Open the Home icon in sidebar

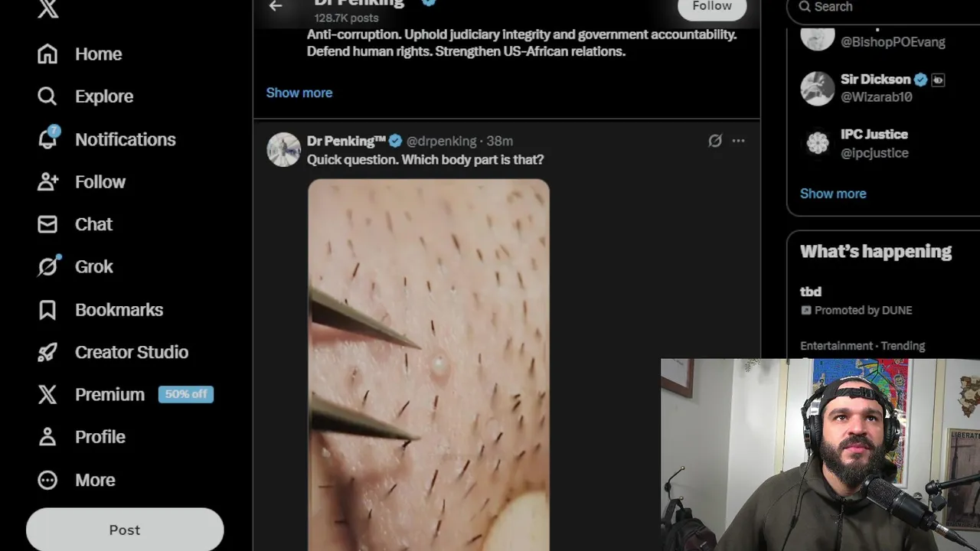click(x=47, y=54)
